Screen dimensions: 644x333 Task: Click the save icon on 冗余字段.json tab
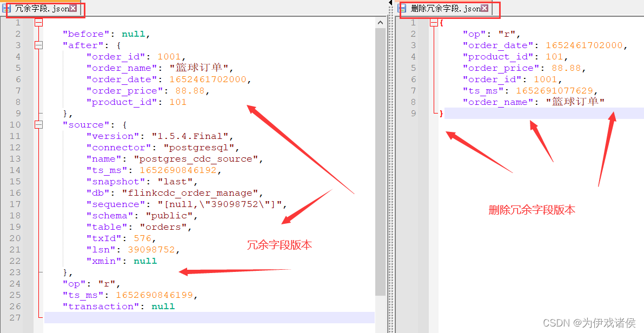(6, 9)
